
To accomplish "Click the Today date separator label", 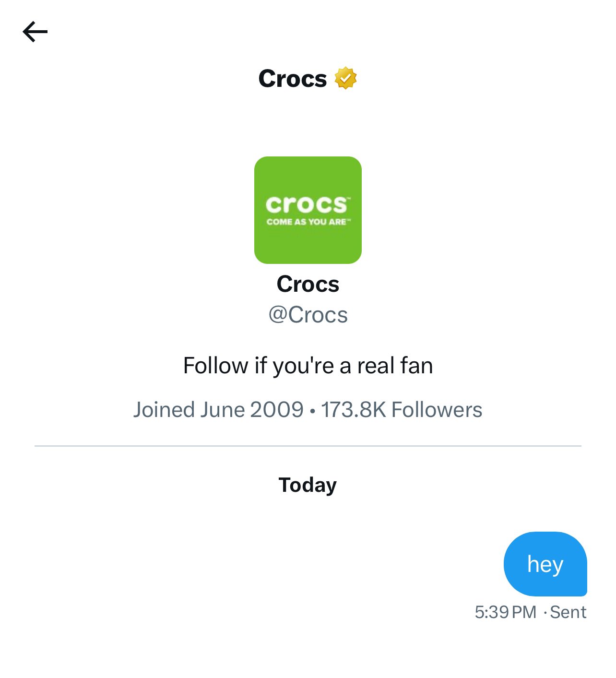I will click(x=308, y=485).
